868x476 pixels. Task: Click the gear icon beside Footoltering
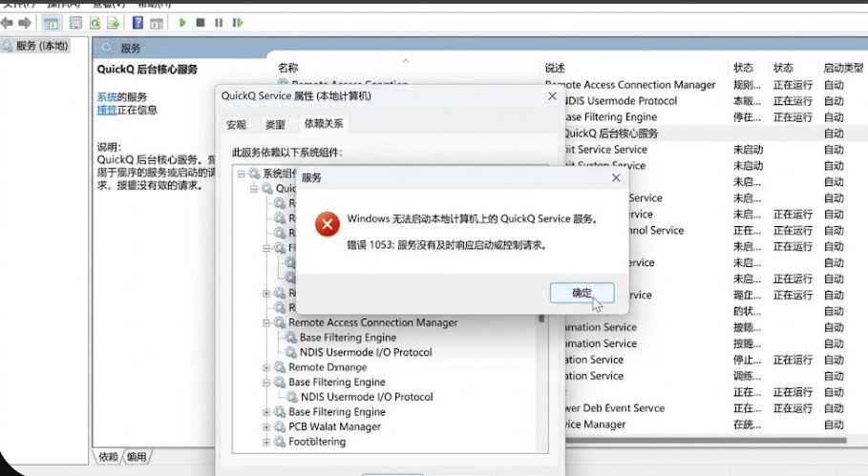click(280, 442)
